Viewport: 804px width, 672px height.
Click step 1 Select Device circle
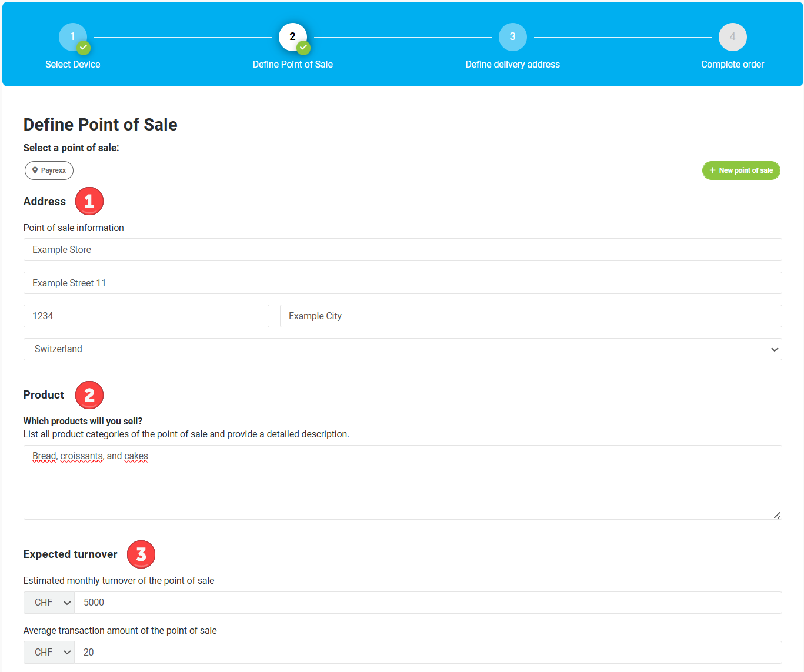[73, 37]
